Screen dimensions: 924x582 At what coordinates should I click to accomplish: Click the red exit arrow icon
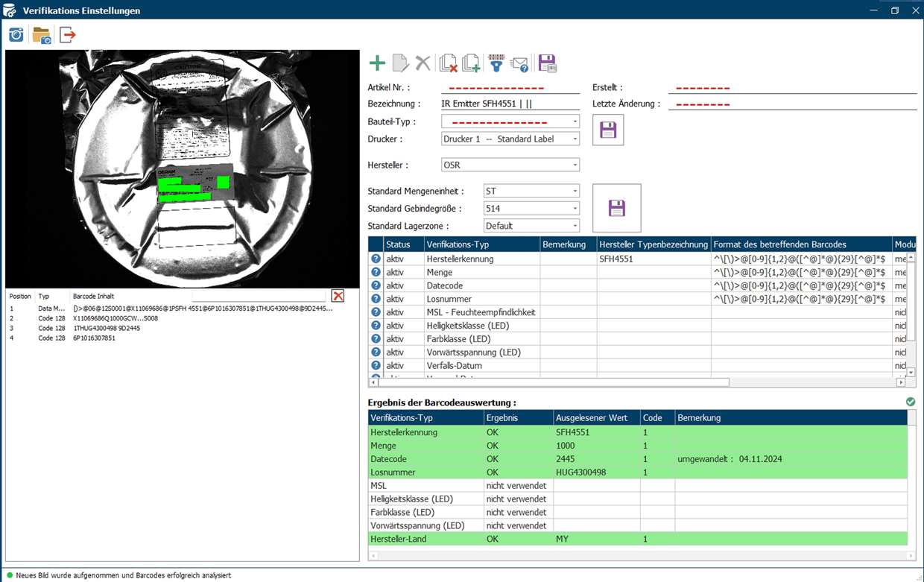click(x=68, y=35)
